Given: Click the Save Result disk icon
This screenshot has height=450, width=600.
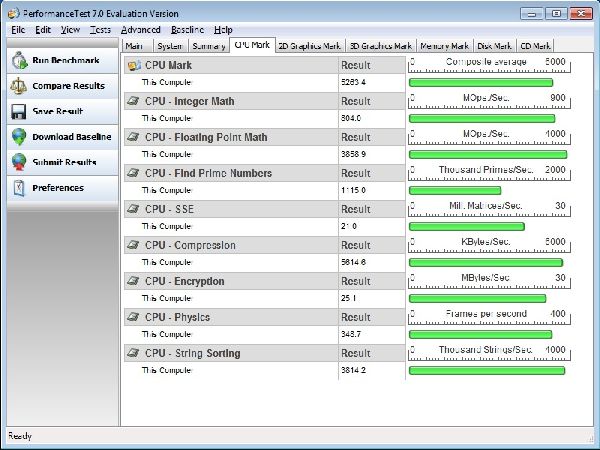Looking at the screenshot, I should click(x=19, y=112).
